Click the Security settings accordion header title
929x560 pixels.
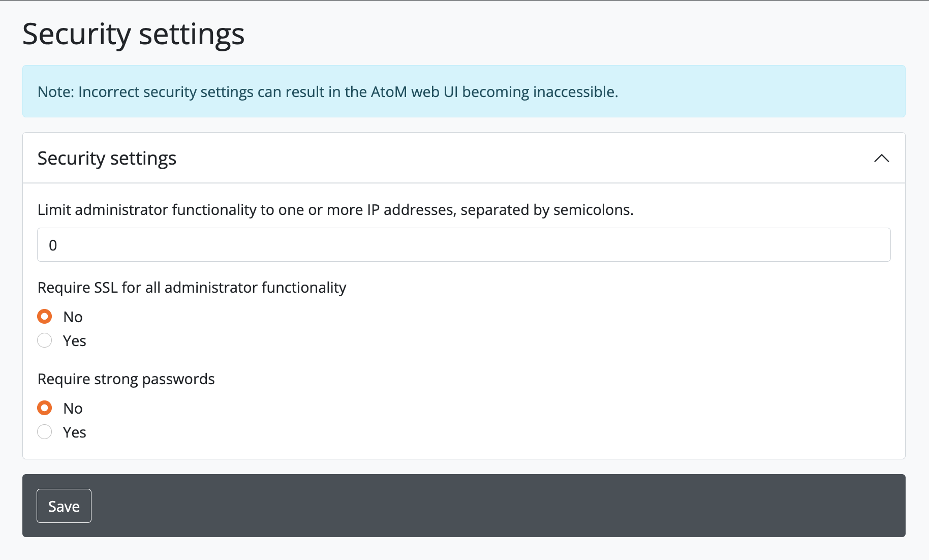coord(107,159)
